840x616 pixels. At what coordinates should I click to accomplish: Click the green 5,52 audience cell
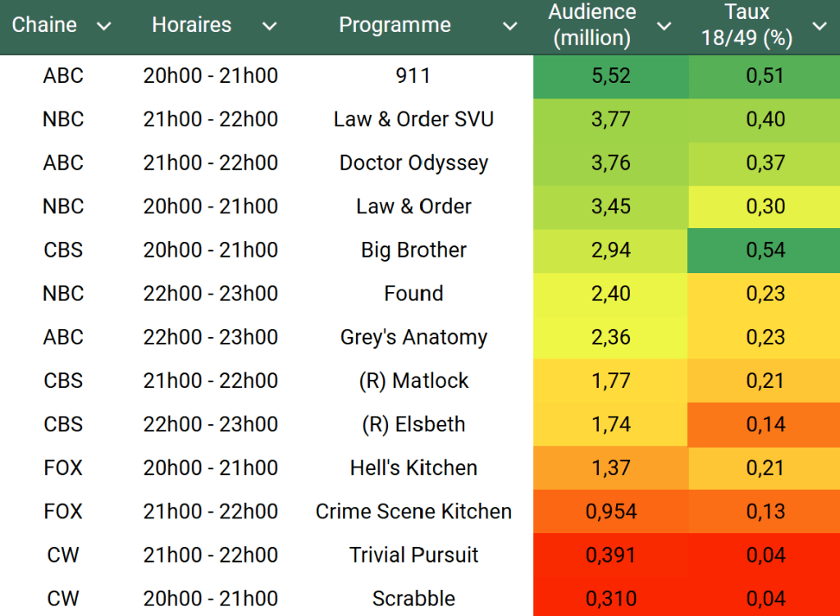610,75
